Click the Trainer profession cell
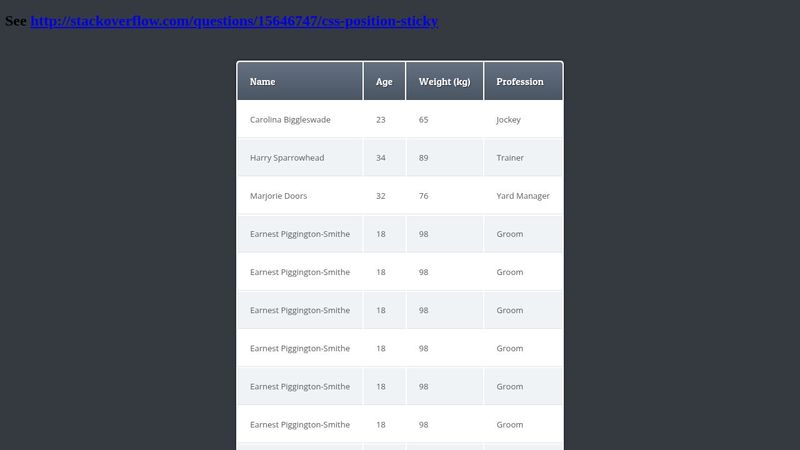 point(523,158)
